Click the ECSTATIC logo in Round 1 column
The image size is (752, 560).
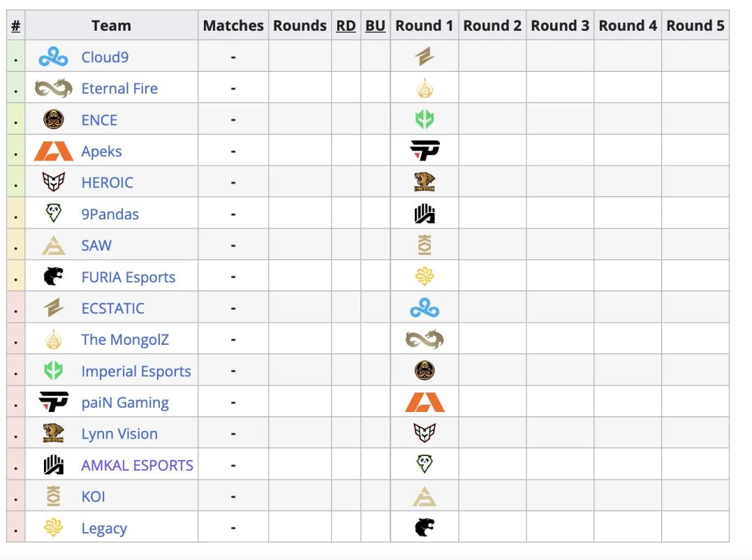425,57
